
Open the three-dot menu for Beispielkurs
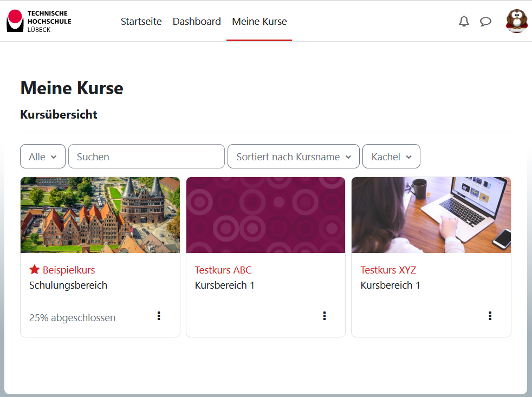(x=159, y=316)
